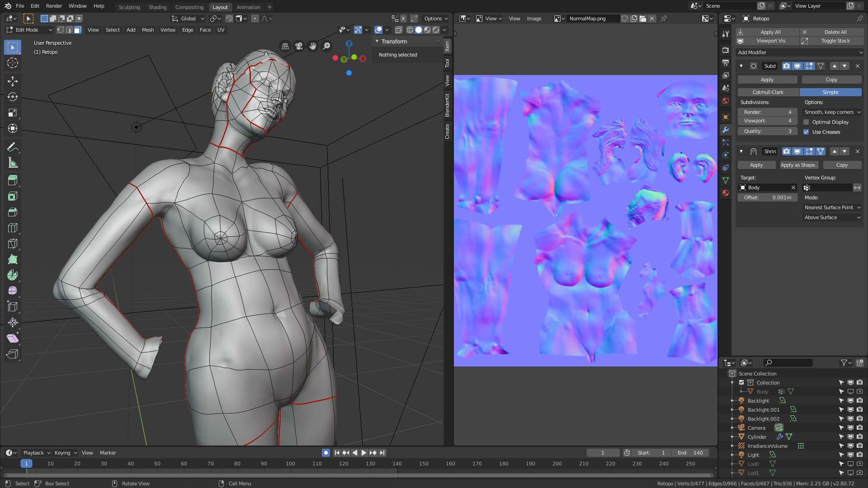Open the Modifier properties wrench tab
868x488 pixels.
coord(726,130)
